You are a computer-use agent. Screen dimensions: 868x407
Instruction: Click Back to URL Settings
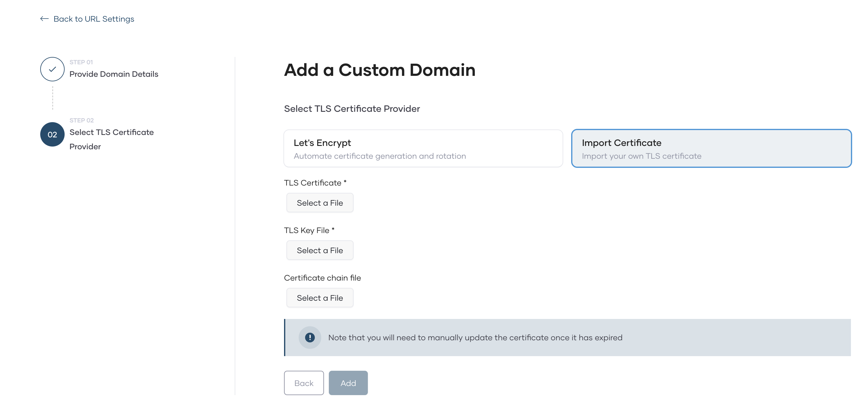tap(94, 19)
